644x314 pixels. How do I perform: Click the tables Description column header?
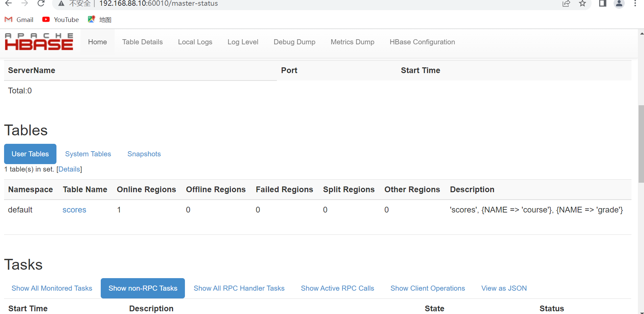tap(472, 189)
